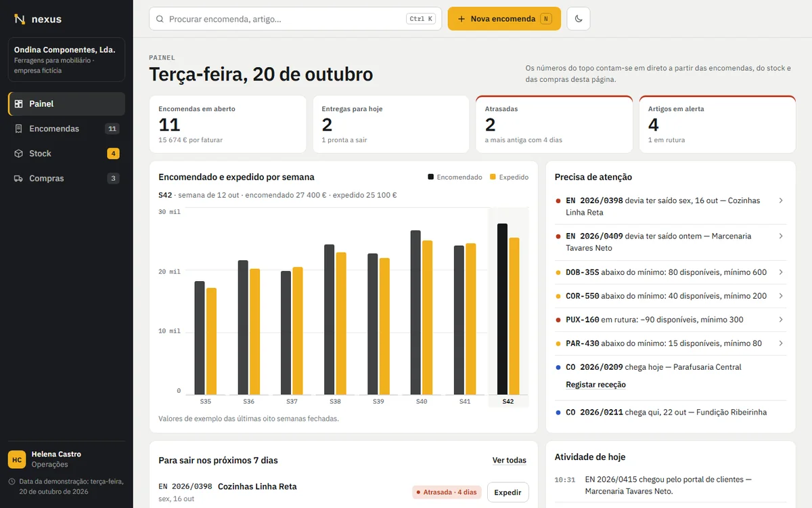Screen dimensions: 812x508
Task: Click the Atrasada · 4 dias badge
Action: click(447, 492)
